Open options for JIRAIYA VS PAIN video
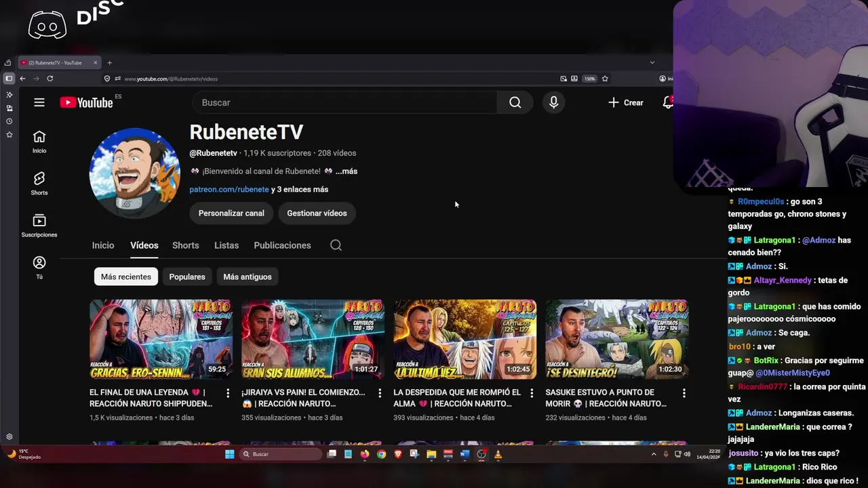The image size is (868, 488). [380, 393]
